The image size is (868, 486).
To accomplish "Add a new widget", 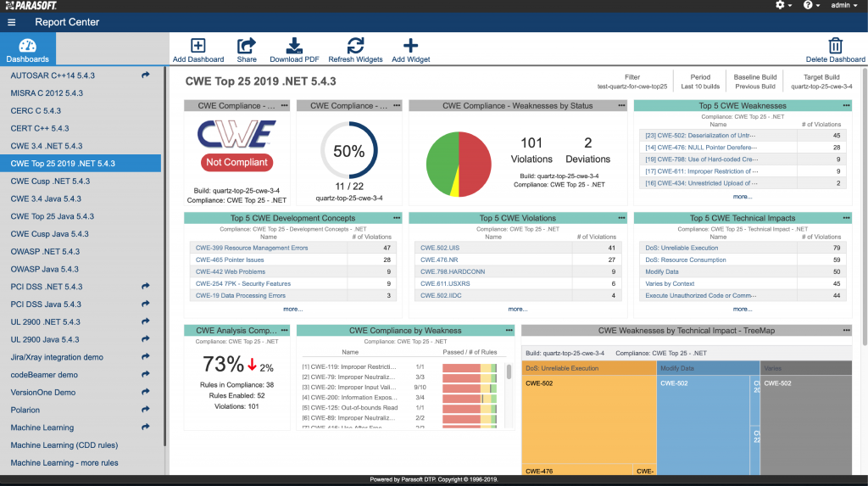I will [x=411, y=50].
